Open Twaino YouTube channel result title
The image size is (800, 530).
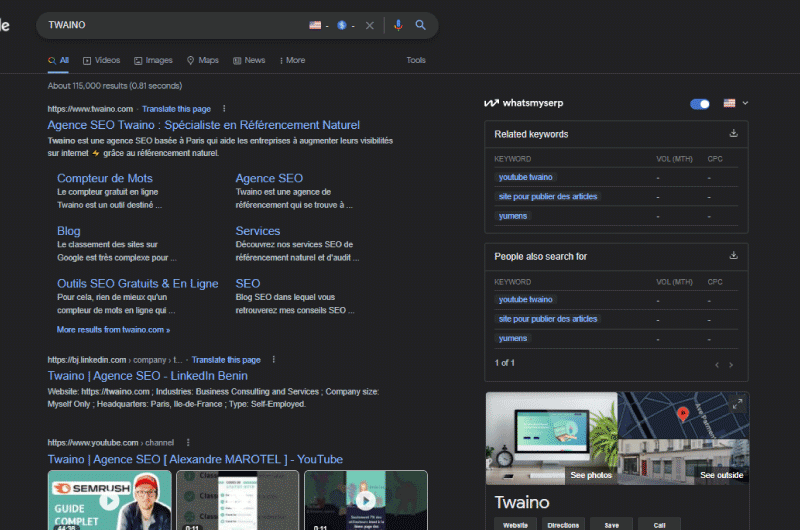[x=195, y=460]
